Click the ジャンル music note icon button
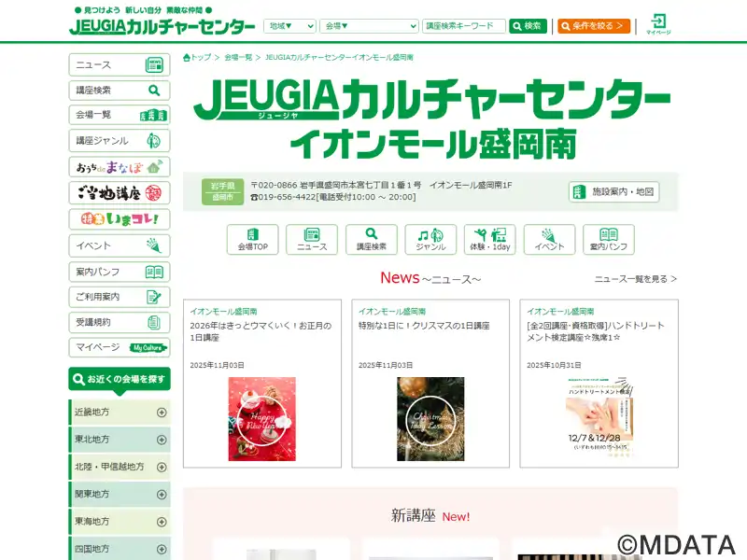The width and height of the screenshot is (747, 560). (430, 240)
